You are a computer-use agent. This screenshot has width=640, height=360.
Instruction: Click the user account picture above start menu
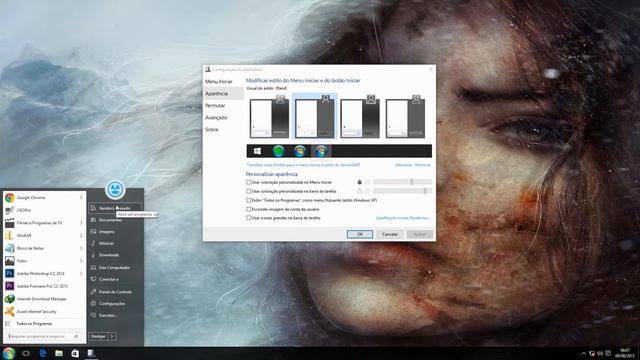[x=115, y=189]
